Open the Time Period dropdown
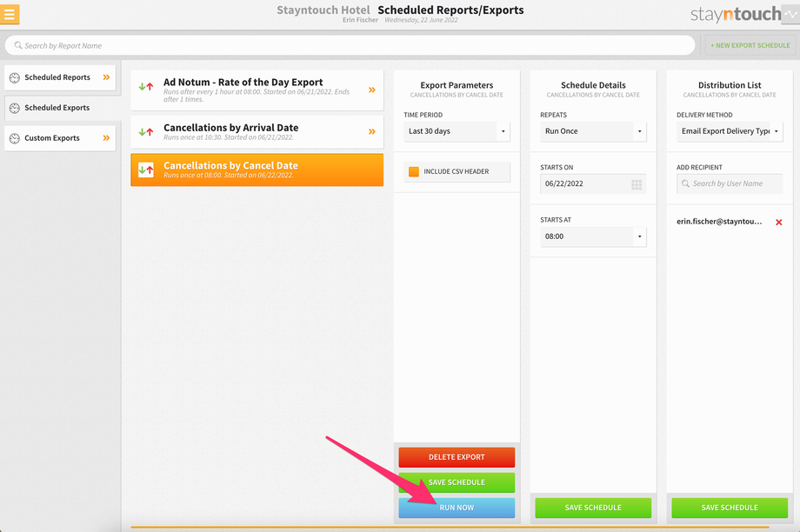 (x=457, y=131)
